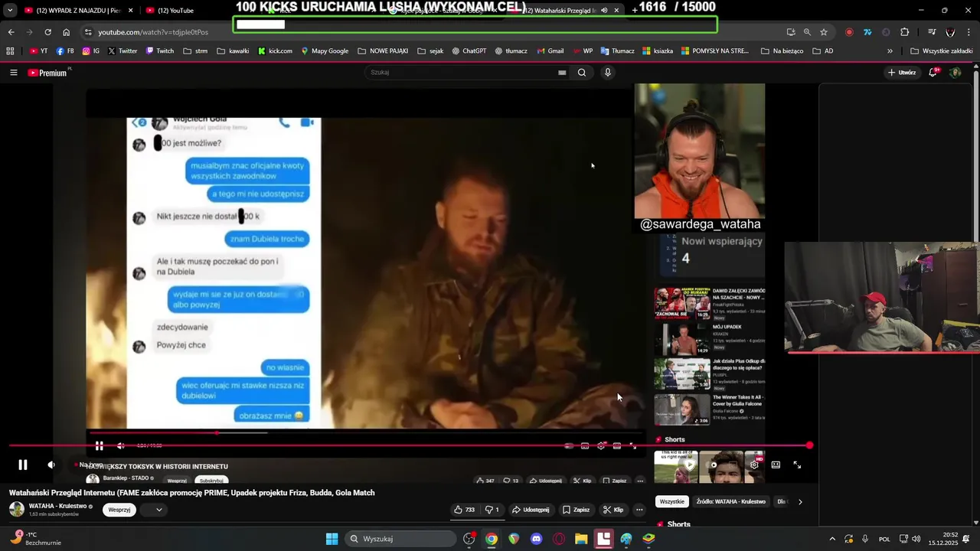Open browser home page icon
This screenshot has width=980, height=551.
coord(67,32)
